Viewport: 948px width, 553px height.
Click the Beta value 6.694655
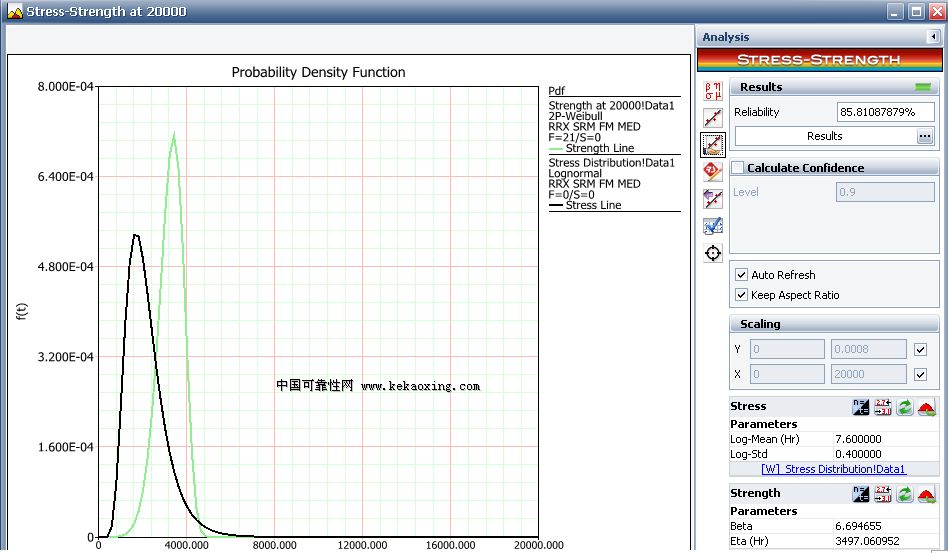tap(859, 526)
